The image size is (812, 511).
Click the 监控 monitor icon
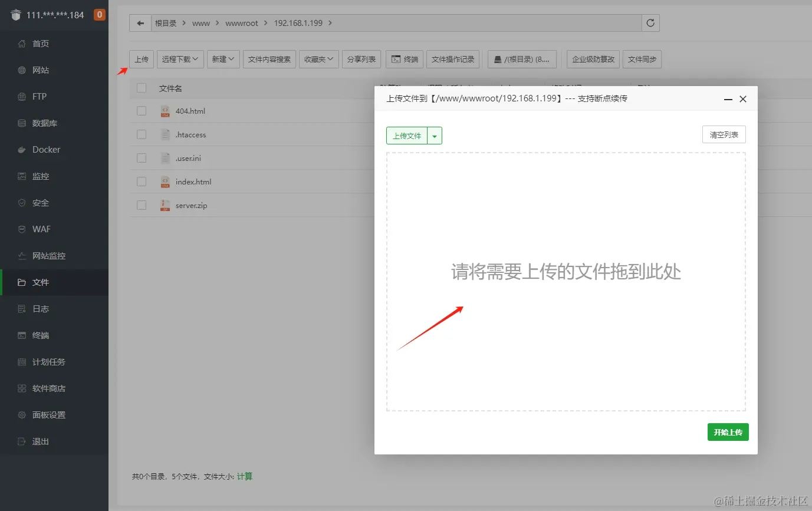[x=22, y=176]
